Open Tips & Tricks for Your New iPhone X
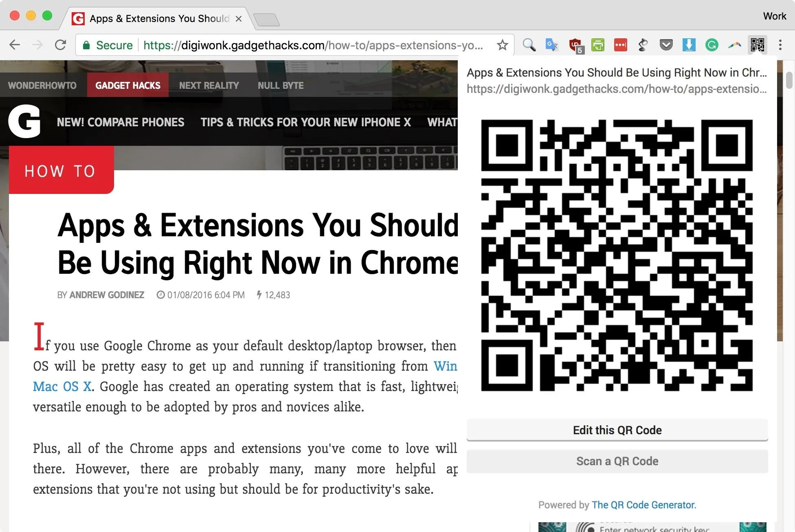Screen dimensions: 795x532 click(306, 122)
